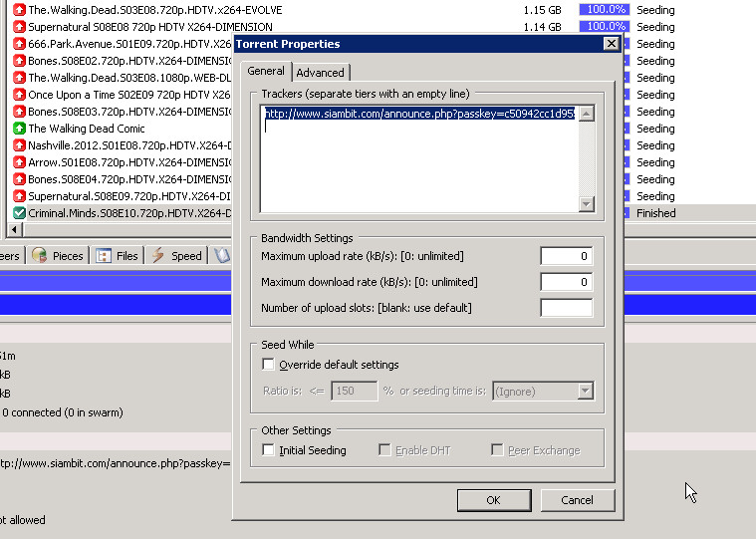Click seeding icon of 666.Park.Avenue.S01E09 torrent

(x=19, y=44)
